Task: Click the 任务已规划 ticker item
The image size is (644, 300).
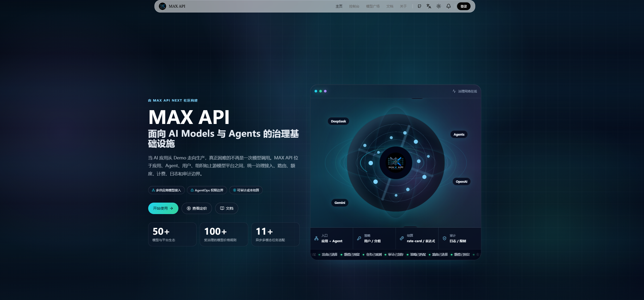Action: 372,255
